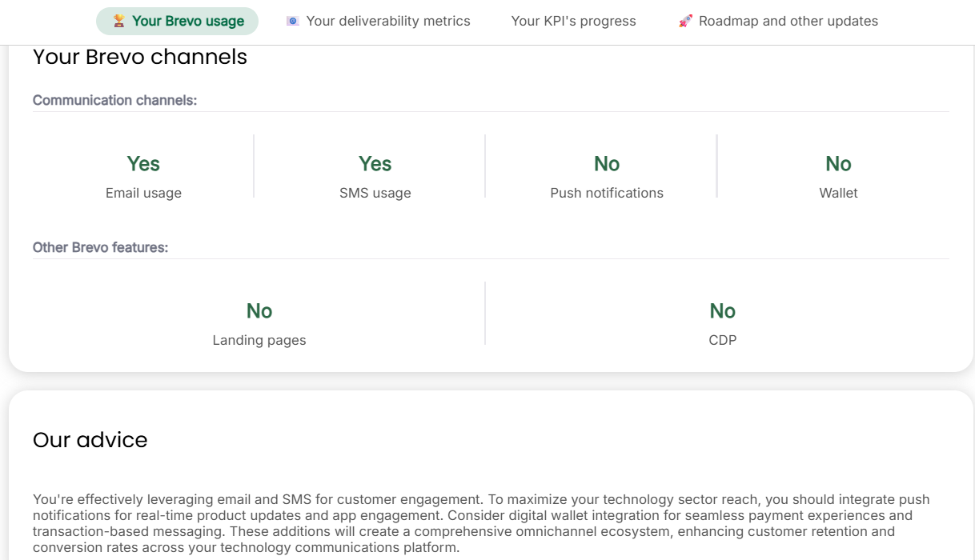Click the 'Other Brevo features:' subheading

click(100, 247)
